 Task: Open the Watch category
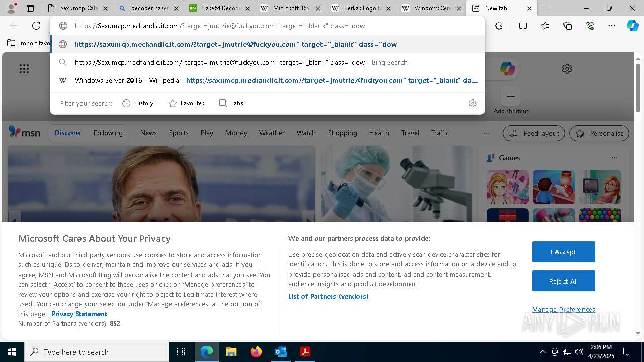click(x=306, y=133)
